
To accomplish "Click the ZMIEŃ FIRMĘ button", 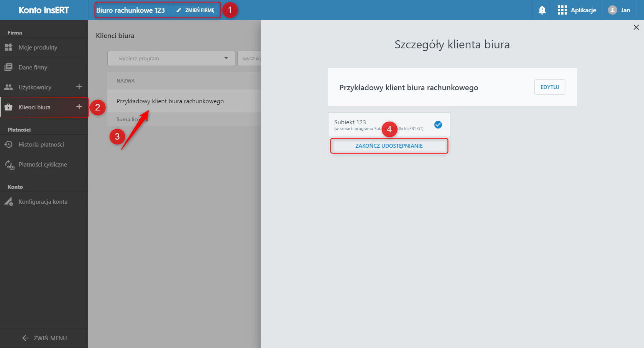I will pos(196,10).
